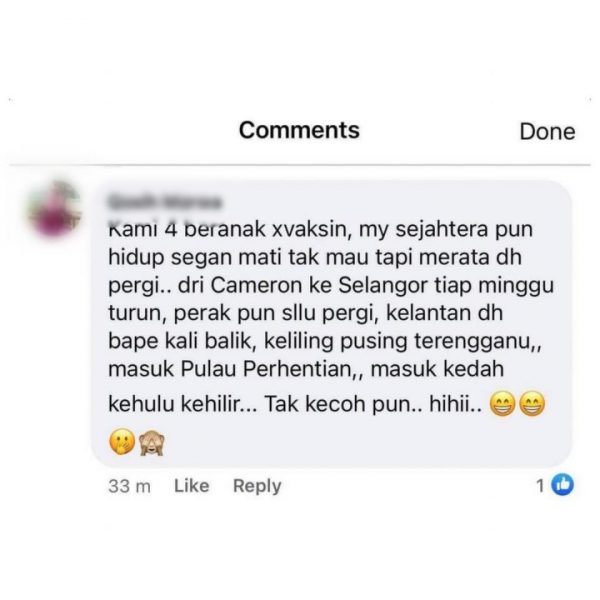Image resolution: width=600 pixels, height=600 pixels.
Task: Reply to the 33 m old comment
Action: (x=257, y=486)
